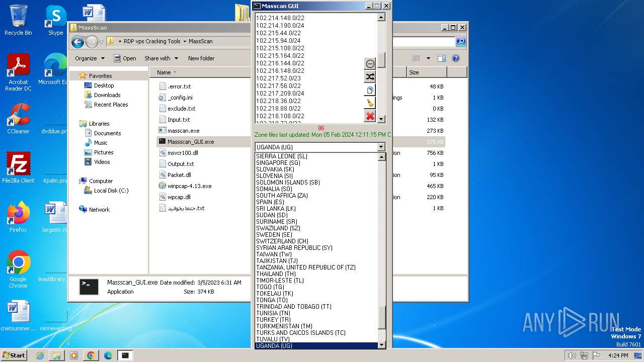
Task: Click the broom clean-list icon in Masscan GUI
Action: click(x=370, y=103)
